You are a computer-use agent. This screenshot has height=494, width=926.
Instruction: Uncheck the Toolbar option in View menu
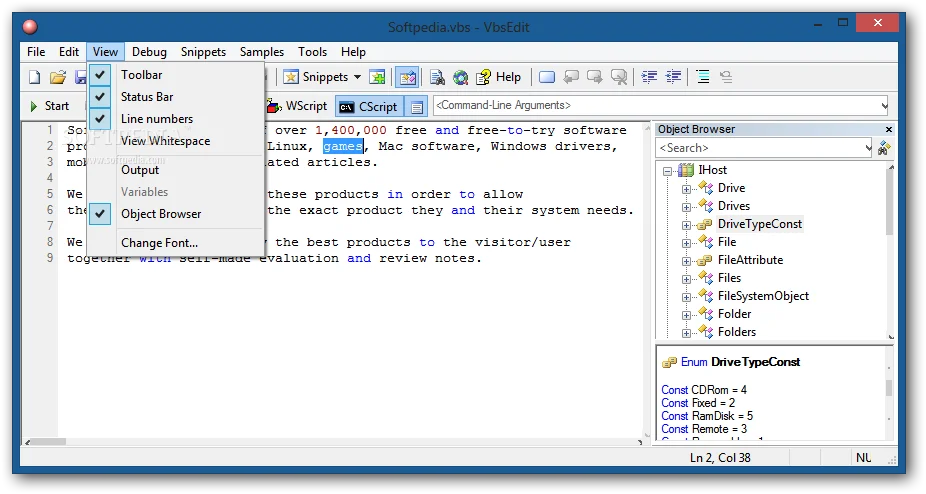[141, 75]
